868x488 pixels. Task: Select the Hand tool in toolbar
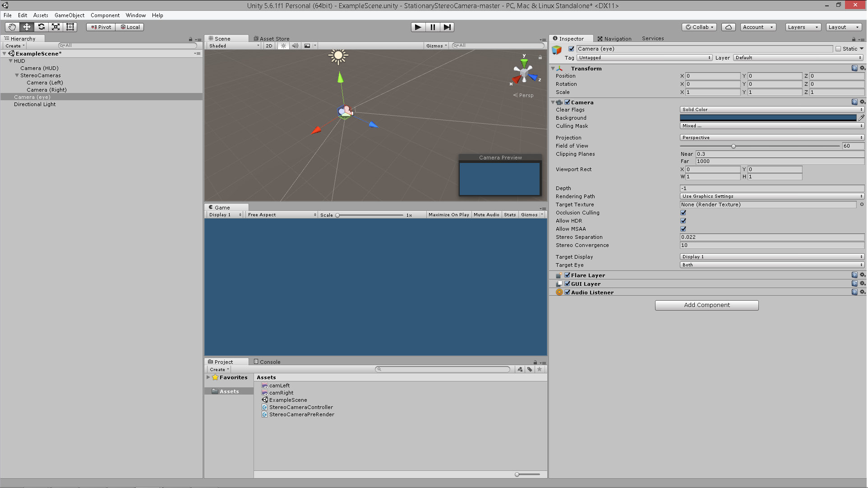[12, 27]
